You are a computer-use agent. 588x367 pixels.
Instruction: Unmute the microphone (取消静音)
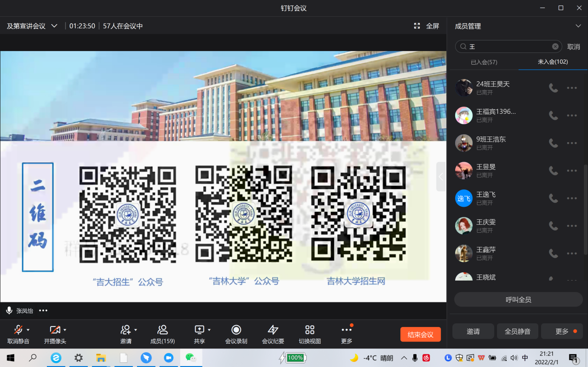tap(18, 330)
